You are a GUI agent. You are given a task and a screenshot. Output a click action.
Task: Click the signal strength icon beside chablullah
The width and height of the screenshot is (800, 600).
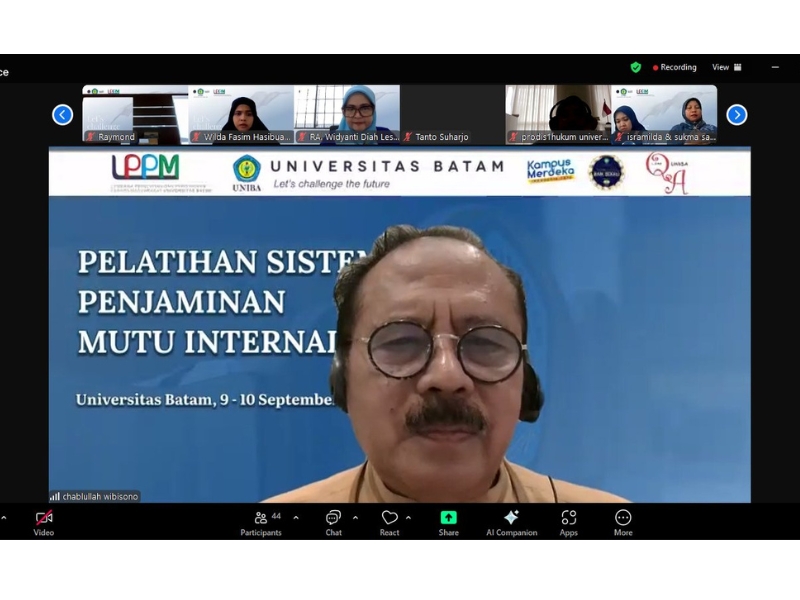55,496
